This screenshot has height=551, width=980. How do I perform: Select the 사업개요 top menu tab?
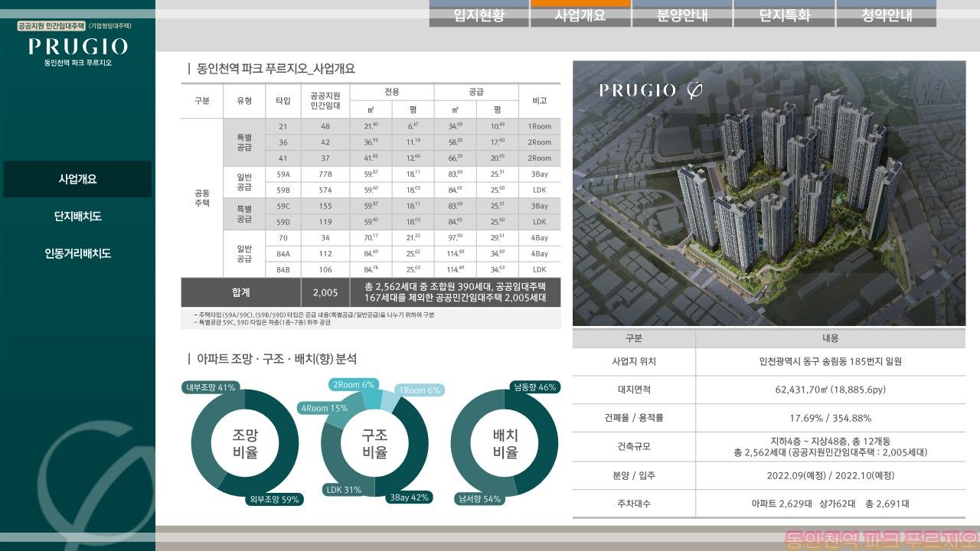[x=580, y=15]
